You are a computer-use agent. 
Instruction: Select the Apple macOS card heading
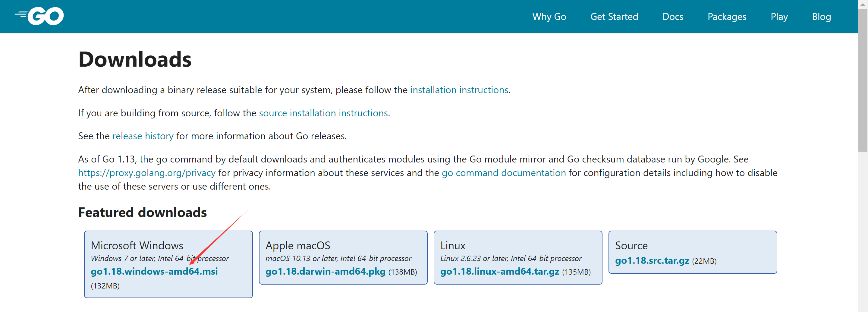tap(297, 246)
